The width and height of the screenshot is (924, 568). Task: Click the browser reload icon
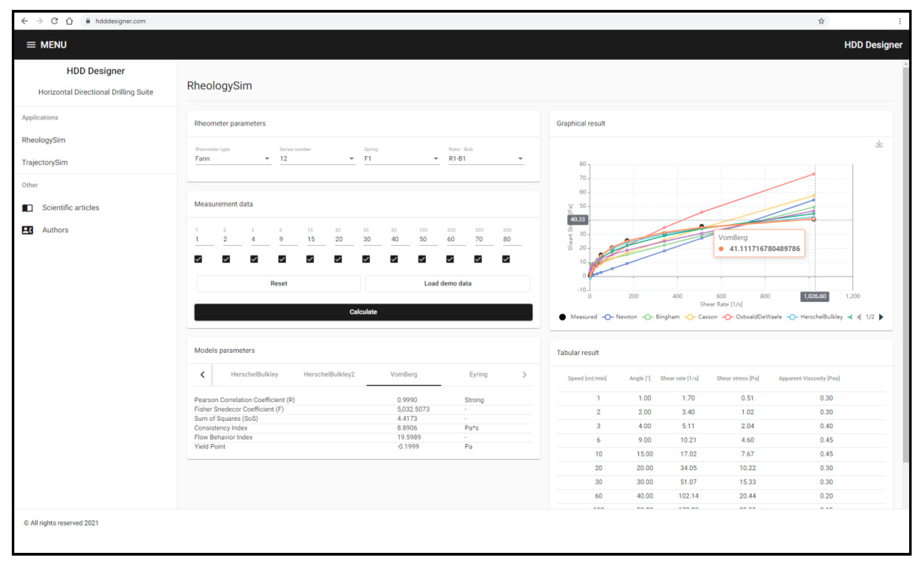54,21
